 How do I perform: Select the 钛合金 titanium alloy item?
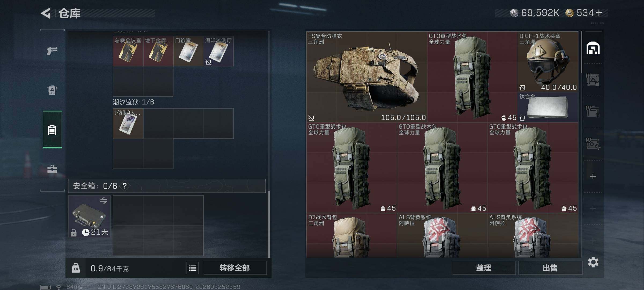[x=548, y=107]
